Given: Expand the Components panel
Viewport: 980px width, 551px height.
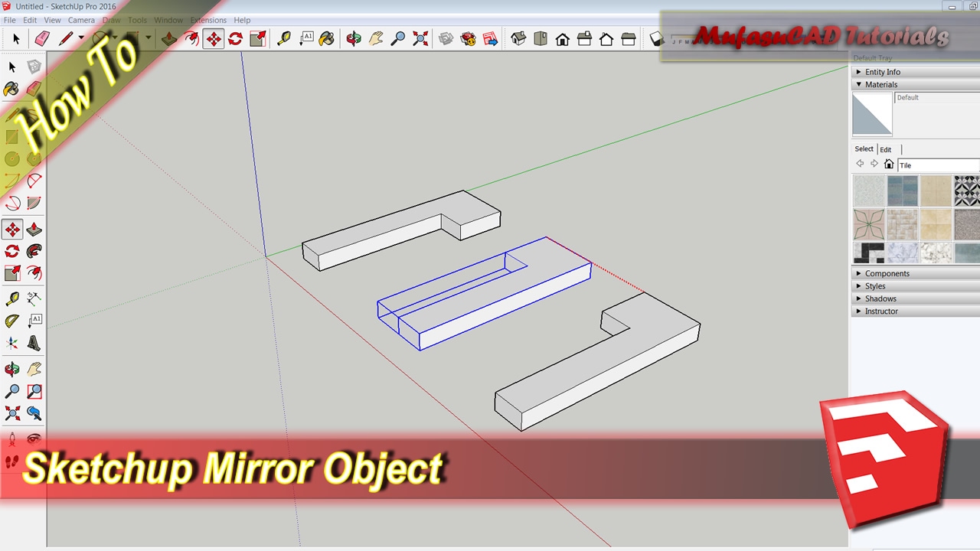Looking at the screenshot, I should click(x=916, y=273).
